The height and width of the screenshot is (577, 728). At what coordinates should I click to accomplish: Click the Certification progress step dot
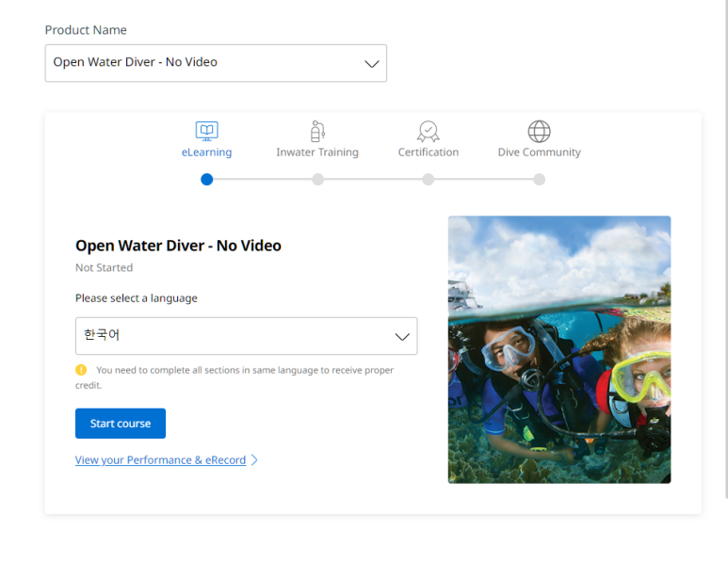[x=429, y=179]
